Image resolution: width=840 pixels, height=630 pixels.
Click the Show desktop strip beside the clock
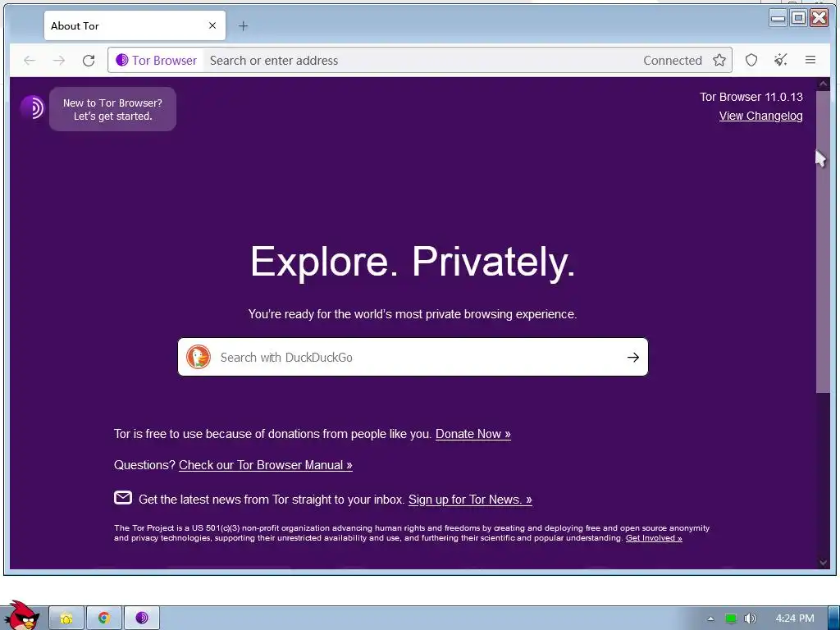(x=834, y=619)
